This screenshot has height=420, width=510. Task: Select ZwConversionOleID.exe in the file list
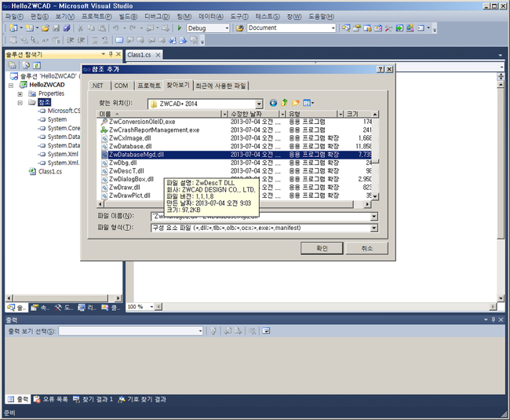point(142,122)
